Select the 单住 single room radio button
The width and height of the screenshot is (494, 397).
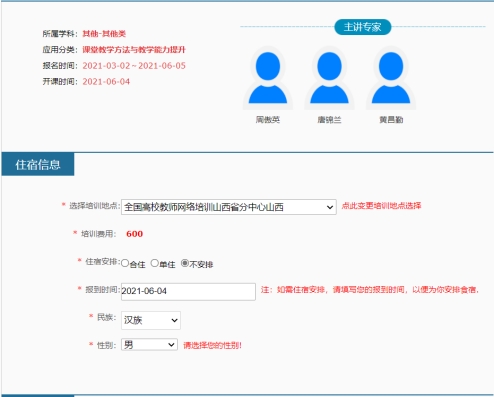click(x=155, y=263)
